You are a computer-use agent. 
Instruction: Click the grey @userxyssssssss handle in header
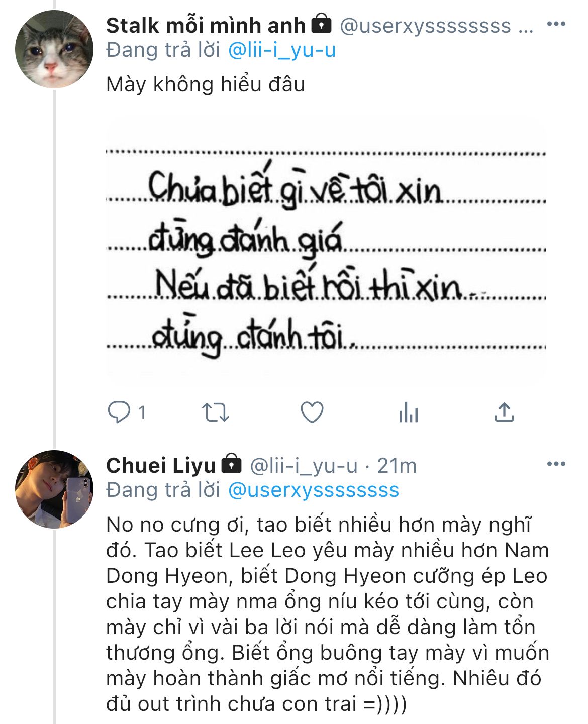(x=425, y=26)
